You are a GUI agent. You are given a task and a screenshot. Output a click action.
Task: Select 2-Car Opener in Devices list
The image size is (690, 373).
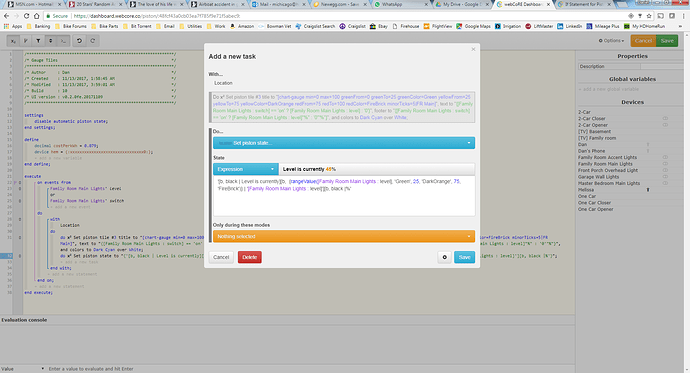click(x=593, y=125)
